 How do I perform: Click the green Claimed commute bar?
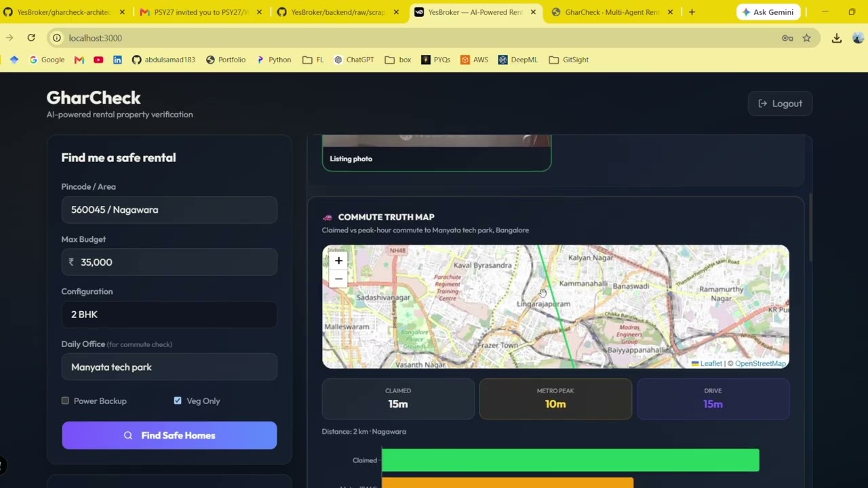pyautogui.click(x=570, y=460)
